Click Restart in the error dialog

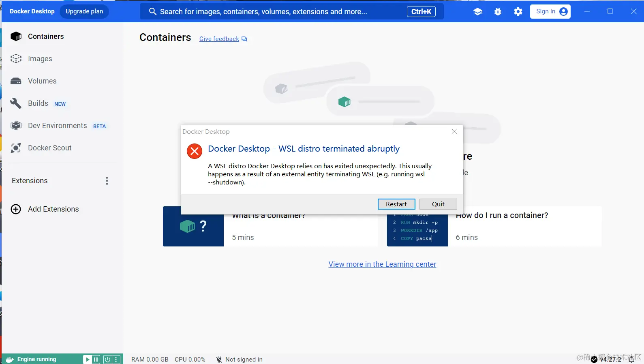(x=396, y=204)
